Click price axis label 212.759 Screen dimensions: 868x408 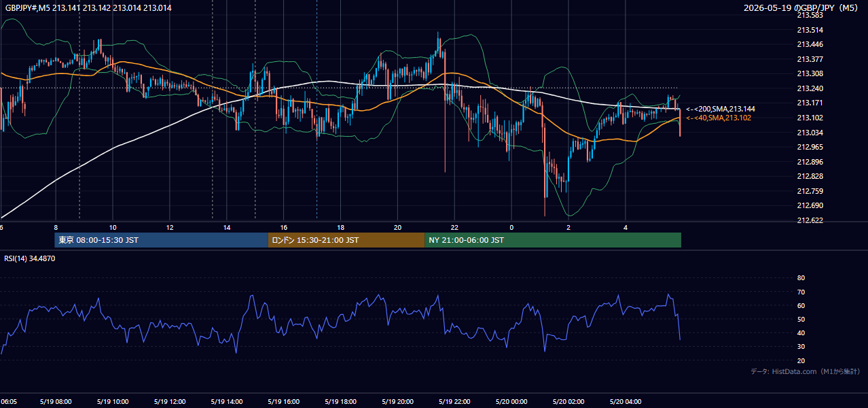pos(810,191)
